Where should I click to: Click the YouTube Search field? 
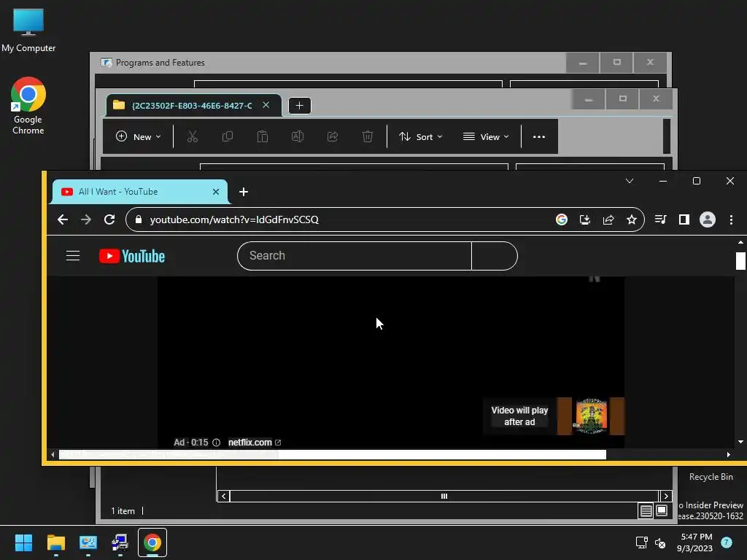(x=355, y=256)
